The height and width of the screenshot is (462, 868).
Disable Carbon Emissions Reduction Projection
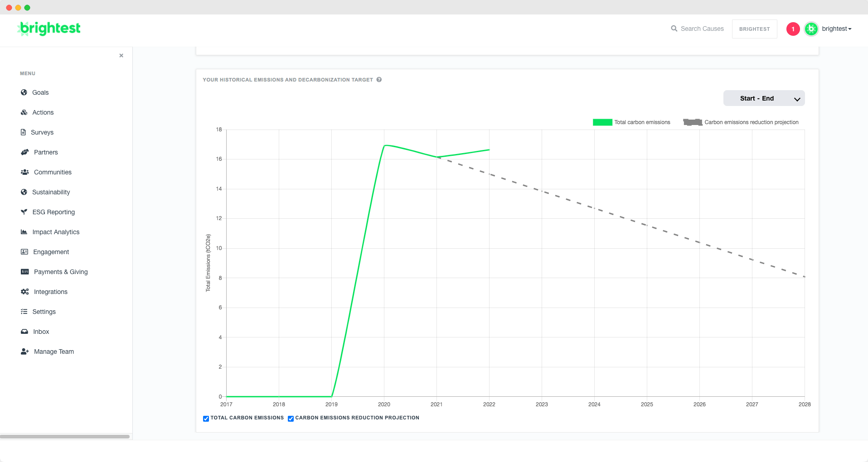pos(291,419)
